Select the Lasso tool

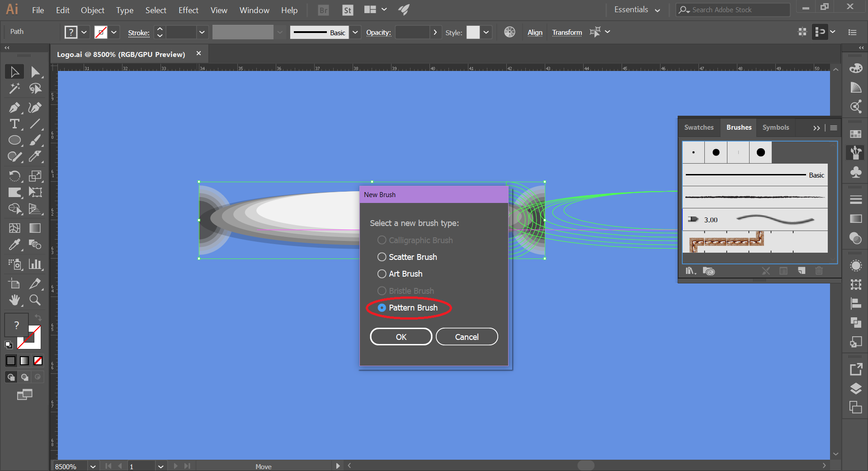click(x=35, y=89)
